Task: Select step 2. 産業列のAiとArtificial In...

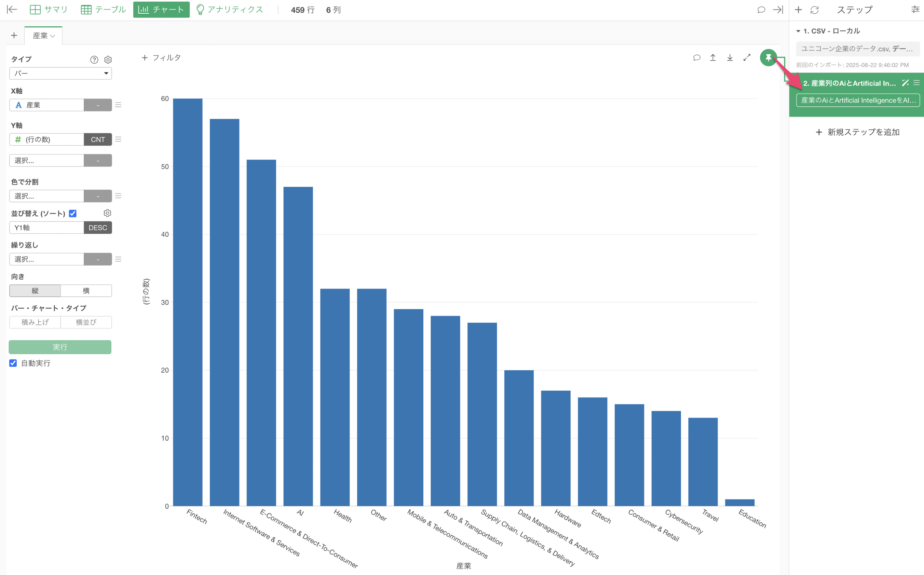Action: point(849,83)
